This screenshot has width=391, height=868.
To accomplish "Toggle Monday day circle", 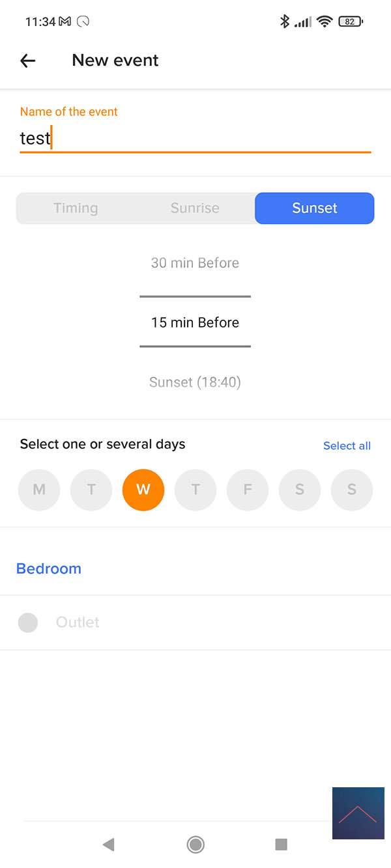I will coord(39,490).
